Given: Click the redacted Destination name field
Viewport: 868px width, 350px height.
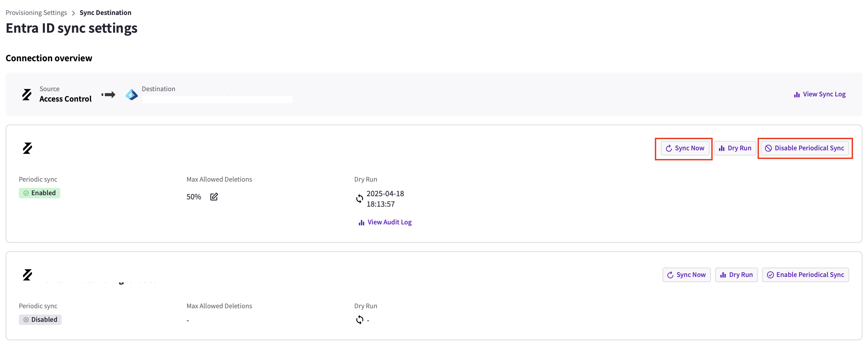Looking at the screenshot, I should click(217, 100).
